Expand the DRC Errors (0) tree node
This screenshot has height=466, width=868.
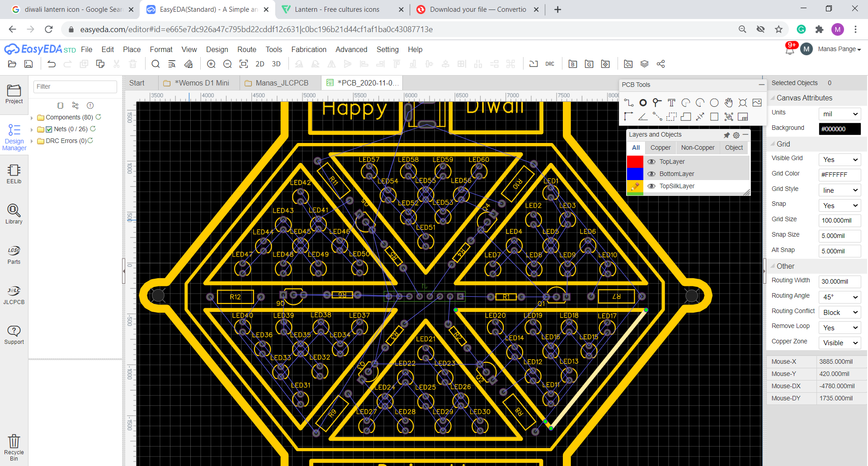(32, 141)
